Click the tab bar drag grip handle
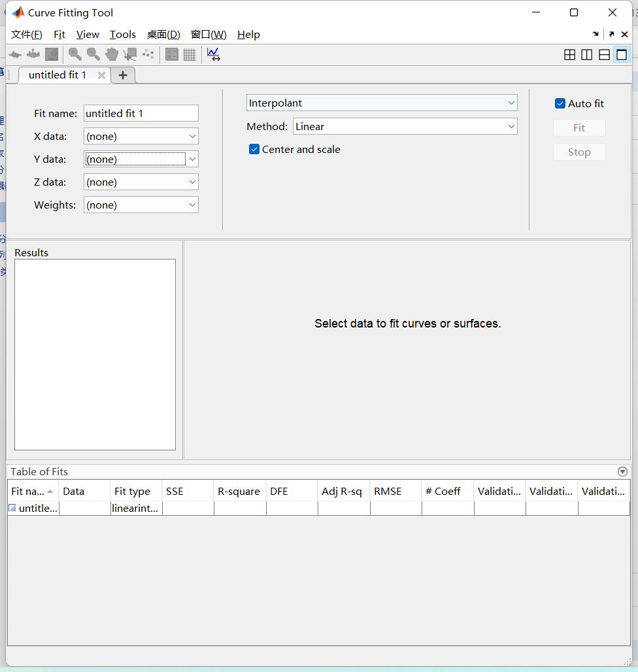 click(x=9, y=75)
